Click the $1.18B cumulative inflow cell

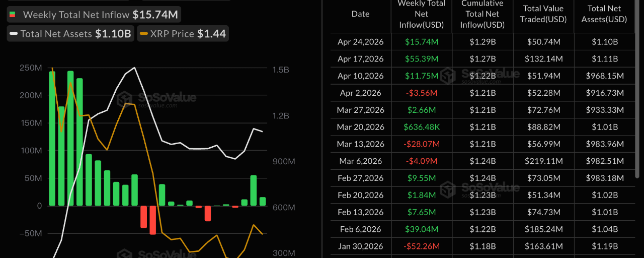click(x=482, y=246)
